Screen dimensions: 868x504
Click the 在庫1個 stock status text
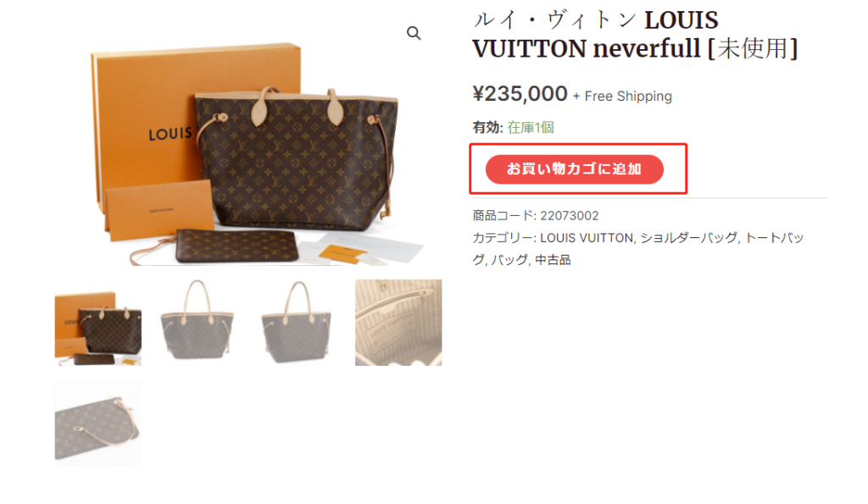pyautogui.click(x=531, y=128)
